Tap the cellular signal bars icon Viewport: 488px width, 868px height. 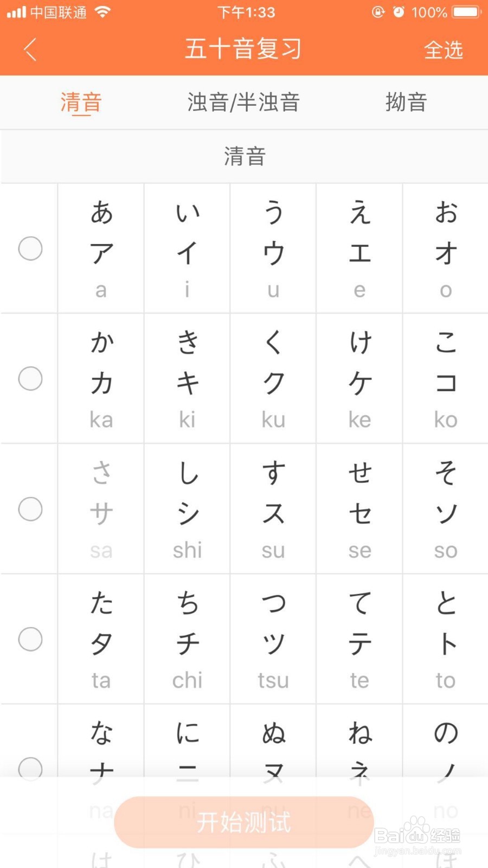tap(16, 12)
